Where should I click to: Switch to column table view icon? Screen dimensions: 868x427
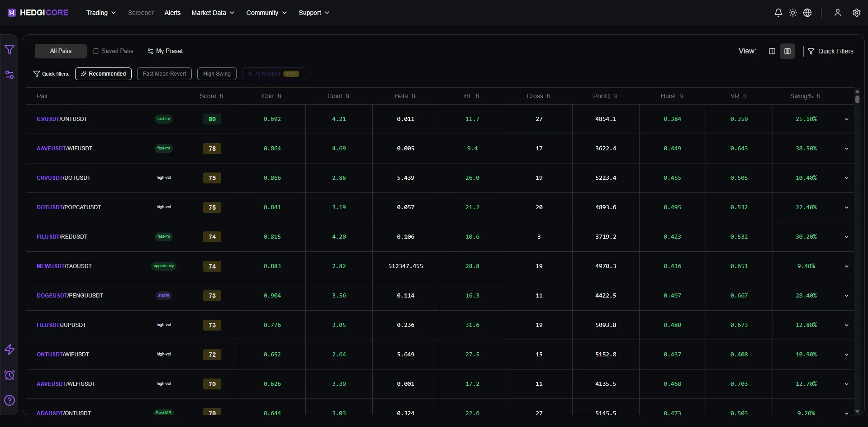point(787,51)
